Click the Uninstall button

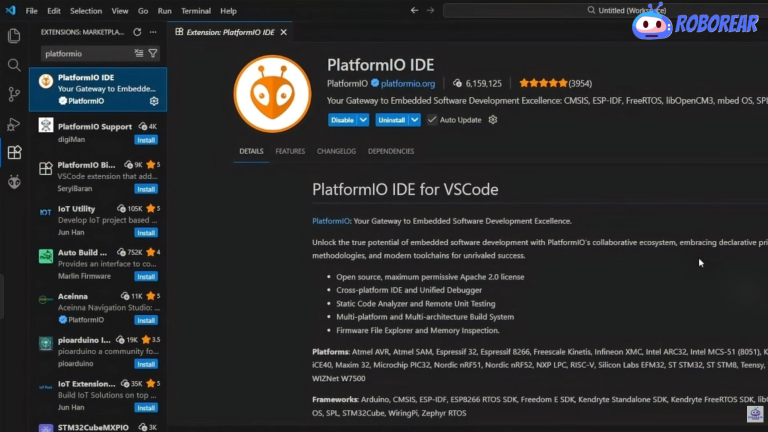[x=392, y=120]
